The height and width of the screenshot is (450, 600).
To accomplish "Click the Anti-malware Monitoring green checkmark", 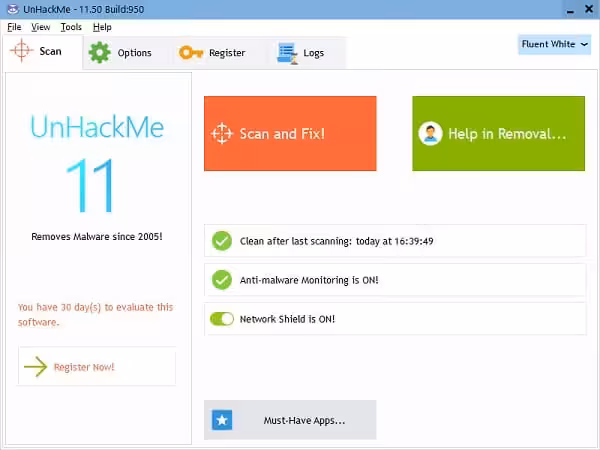I will 222,280.
